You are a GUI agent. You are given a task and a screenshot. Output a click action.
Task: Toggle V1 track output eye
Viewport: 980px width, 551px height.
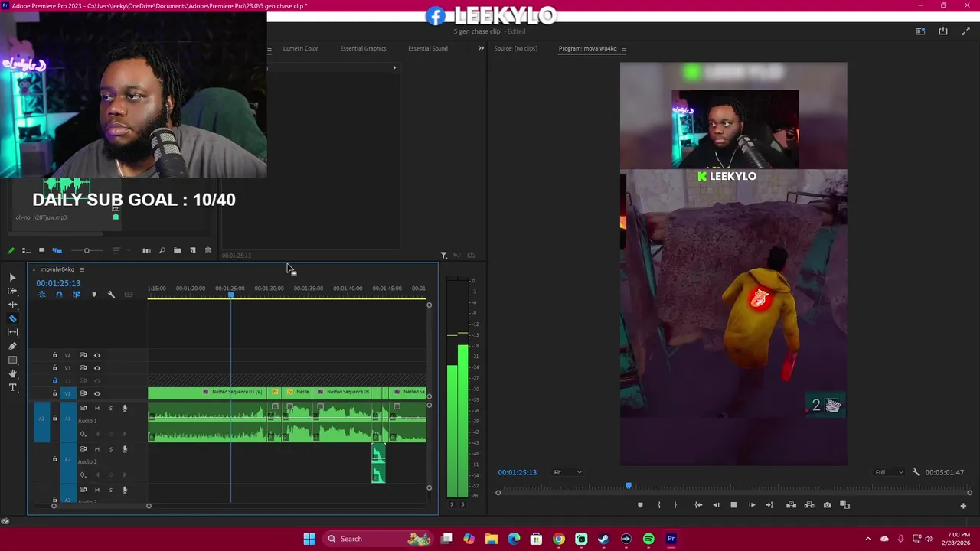coord(97,393)
